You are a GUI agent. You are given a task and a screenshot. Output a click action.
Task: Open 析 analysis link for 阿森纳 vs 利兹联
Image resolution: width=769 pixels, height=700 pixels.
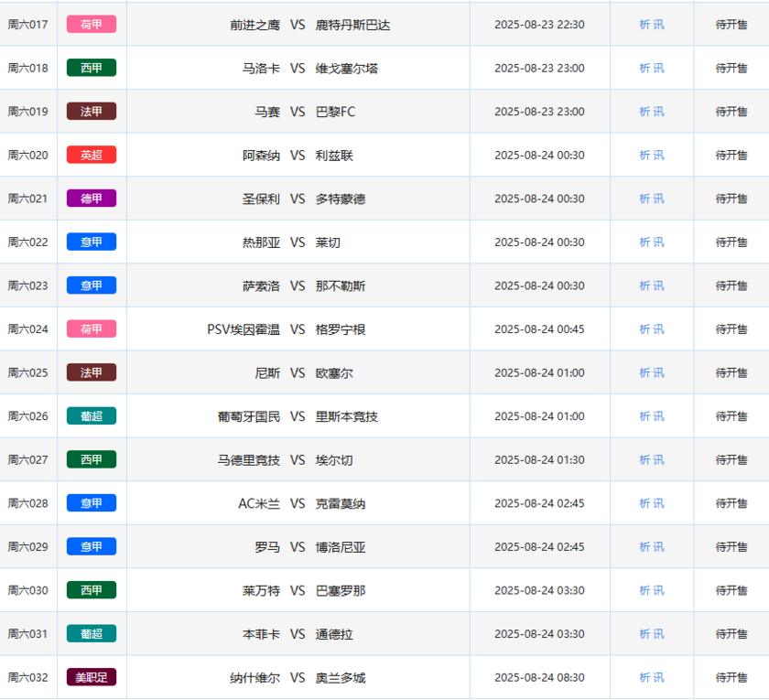[644, 156]
